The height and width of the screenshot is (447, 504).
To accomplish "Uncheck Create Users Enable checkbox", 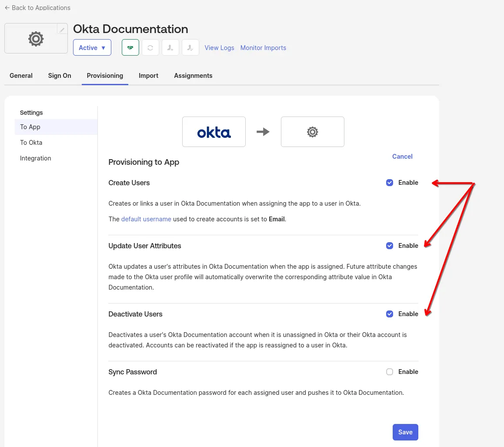I will click(390, 183).
